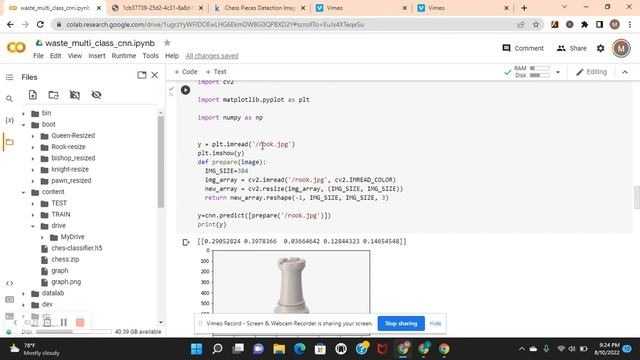Expand the bin folder
Viewport: 640px width, 360px height.
pyautogui.click(x=23, y=113)
